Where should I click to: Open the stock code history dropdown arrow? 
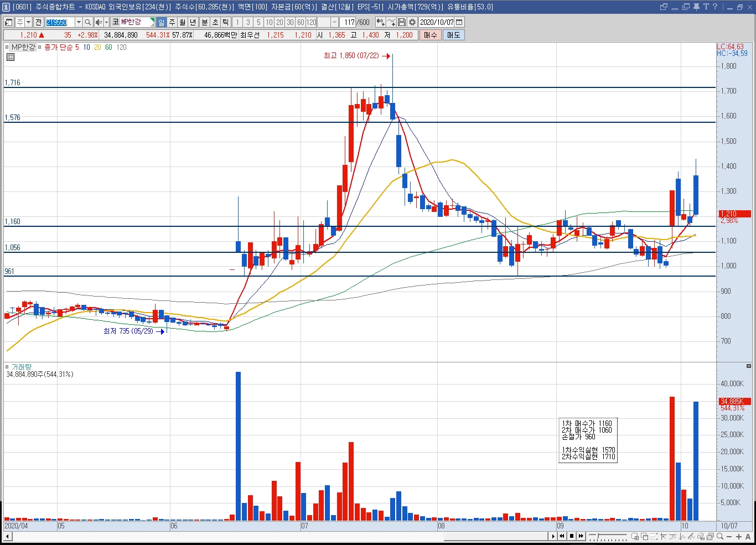79,22
